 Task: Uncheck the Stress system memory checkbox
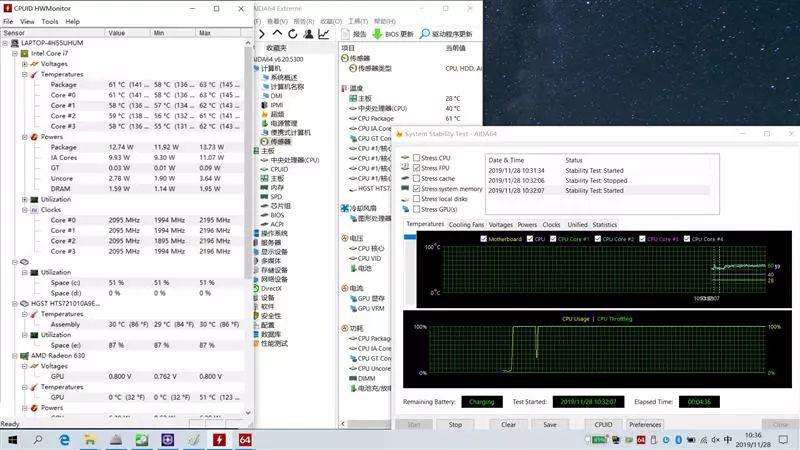tap(417, 189)
